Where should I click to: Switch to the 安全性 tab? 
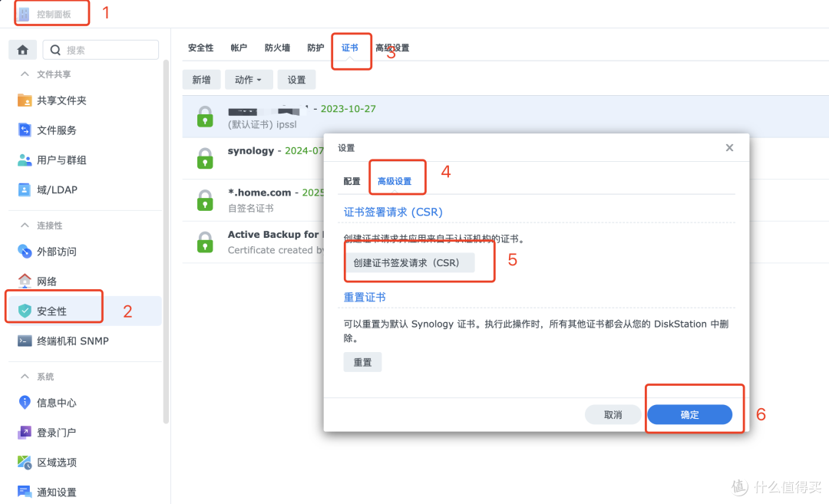pos(201,48)
